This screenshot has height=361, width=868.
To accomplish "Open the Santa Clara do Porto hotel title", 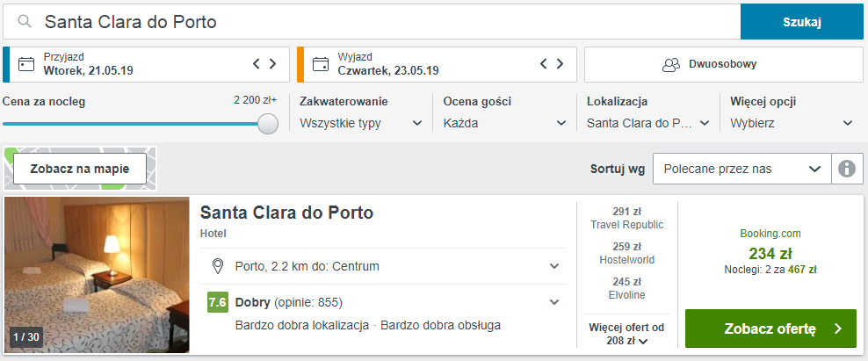I will [x=286, y=213].
